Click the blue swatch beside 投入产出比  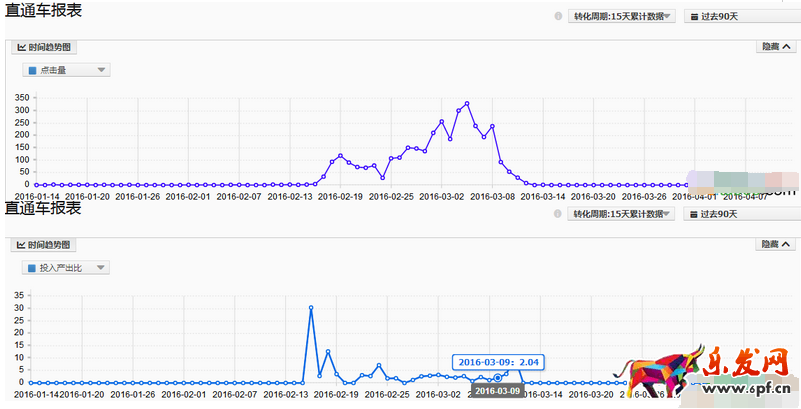click(33, 268)
